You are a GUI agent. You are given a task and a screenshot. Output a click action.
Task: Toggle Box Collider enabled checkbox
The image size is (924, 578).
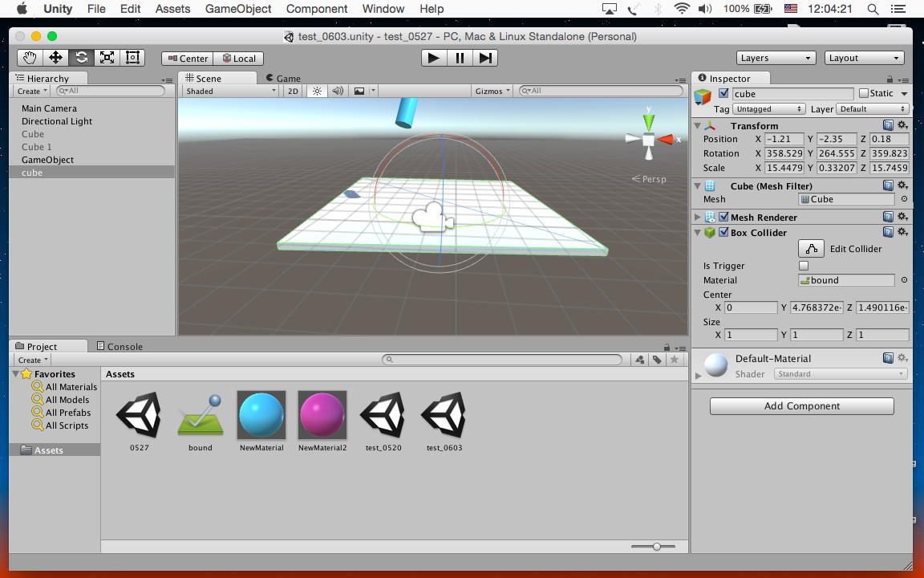(723, 232)
